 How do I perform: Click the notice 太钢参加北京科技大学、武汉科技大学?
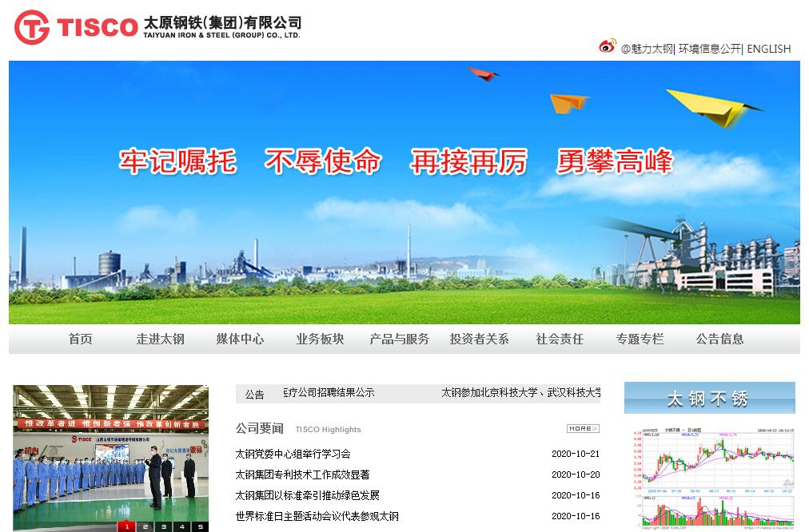(x=520, y=392)
